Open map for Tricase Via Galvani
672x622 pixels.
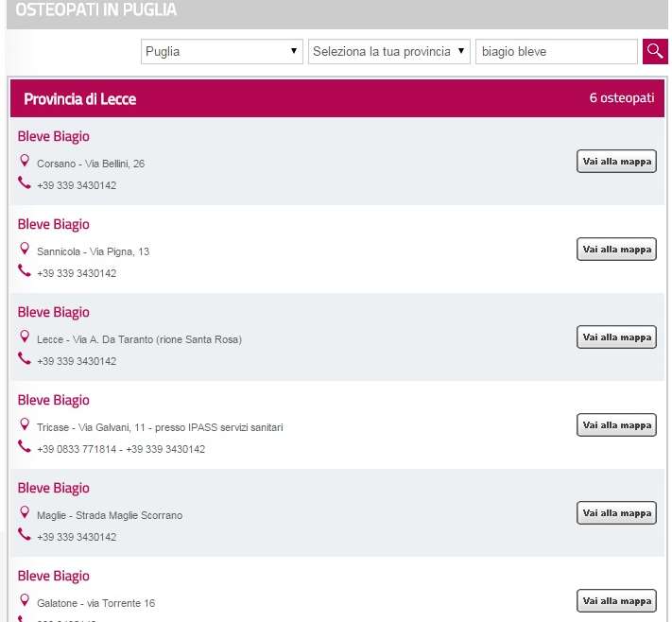tap(616, 424)
